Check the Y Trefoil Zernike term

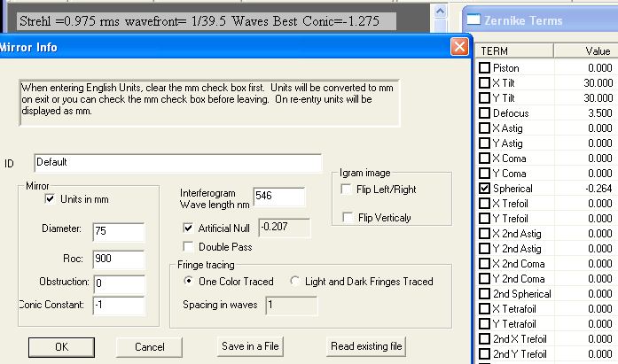pyautogui.click(x=484, y=219)
